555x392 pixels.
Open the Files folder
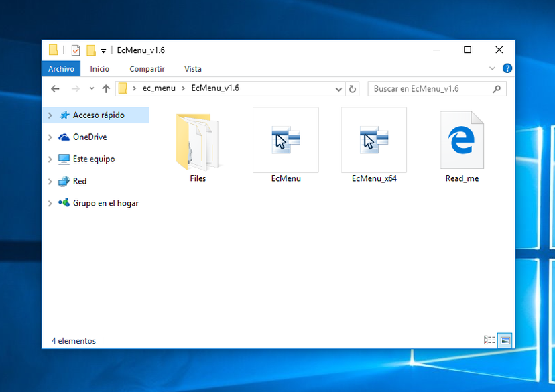coord(197,139)
